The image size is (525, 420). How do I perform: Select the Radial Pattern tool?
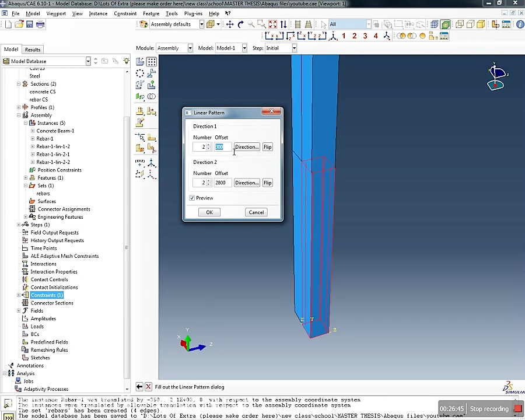click(140, 73)
